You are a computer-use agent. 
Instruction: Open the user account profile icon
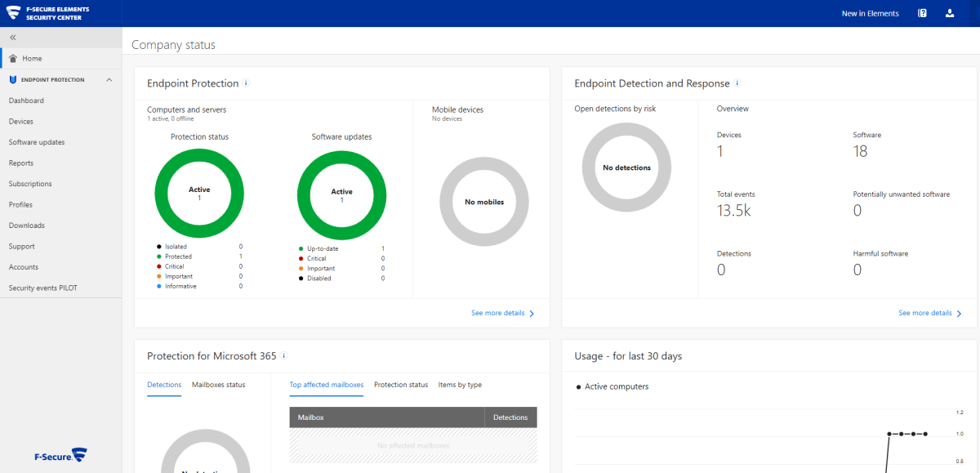tap(949, 13)
